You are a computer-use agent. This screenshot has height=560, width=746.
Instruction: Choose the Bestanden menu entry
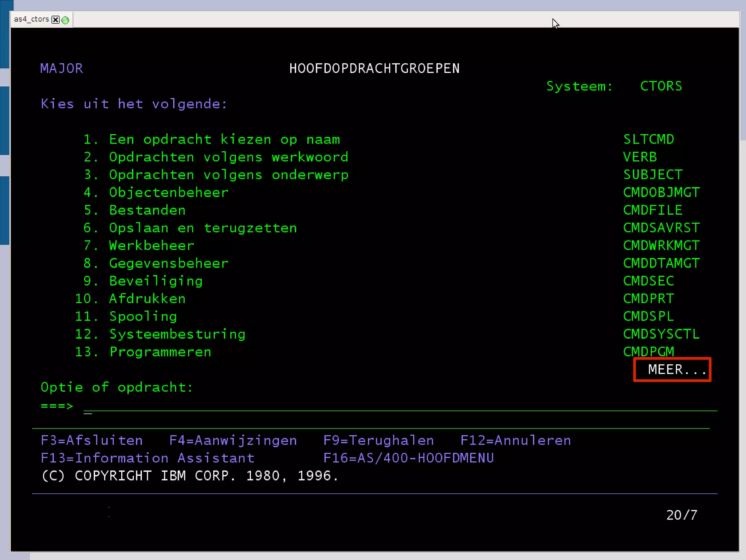point(147,210)
